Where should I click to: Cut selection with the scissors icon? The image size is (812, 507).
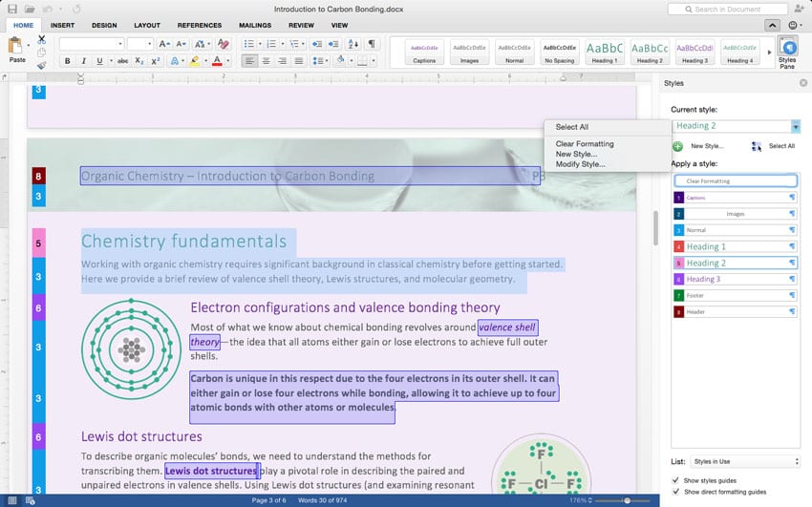41,40
